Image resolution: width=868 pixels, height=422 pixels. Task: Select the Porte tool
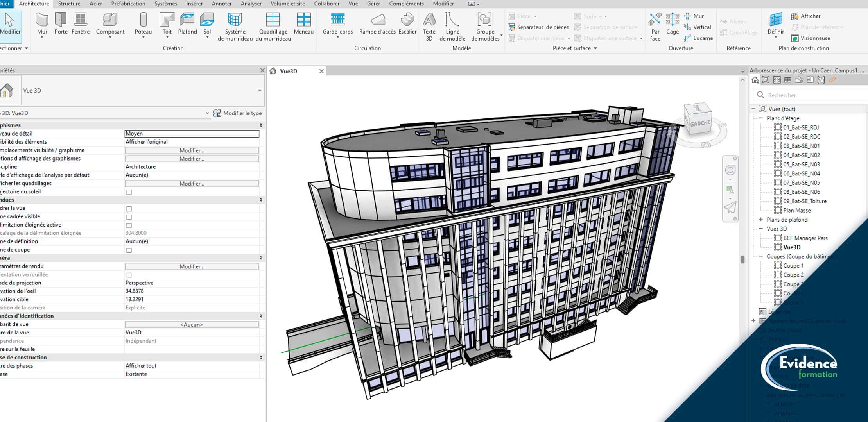(x=61, y=23)
